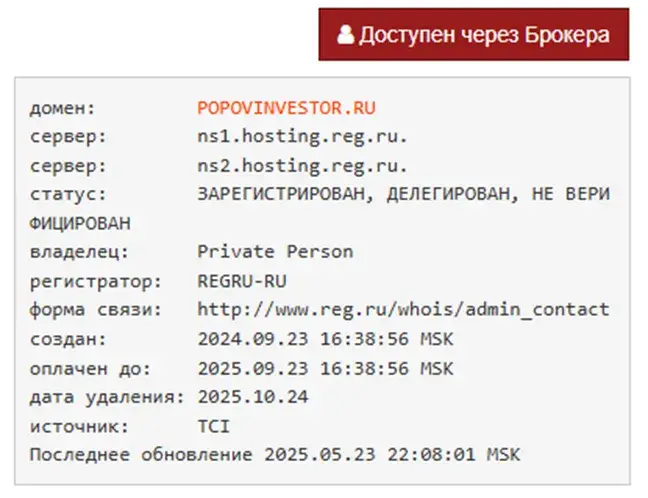Select the created date 2024.09.23 value
This screenshot has width=648, height=498.
point(325,339)
